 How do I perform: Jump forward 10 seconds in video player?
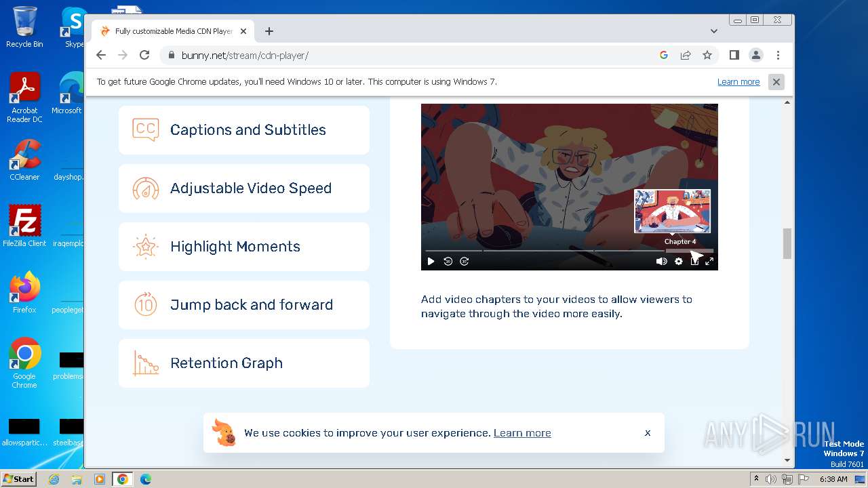pos(465,262)
